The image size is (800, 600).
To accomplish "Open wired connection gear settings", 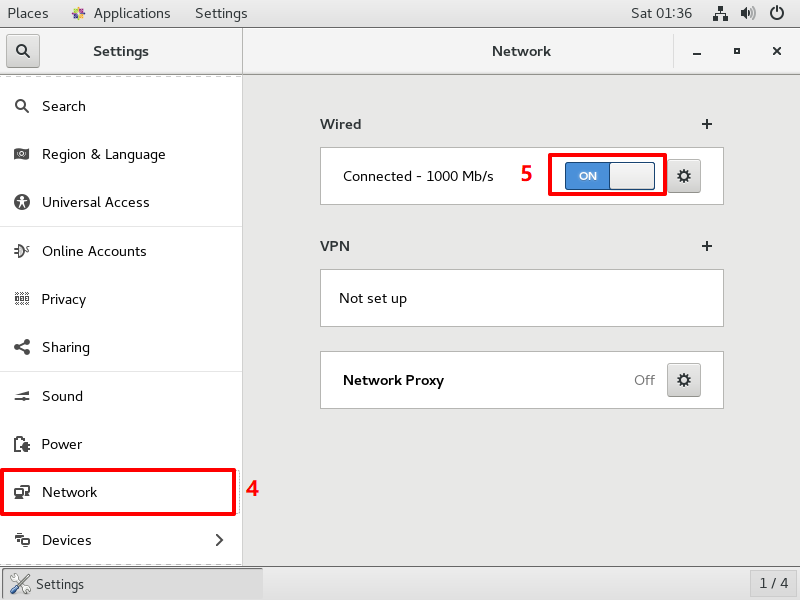I will pos(684,176).
